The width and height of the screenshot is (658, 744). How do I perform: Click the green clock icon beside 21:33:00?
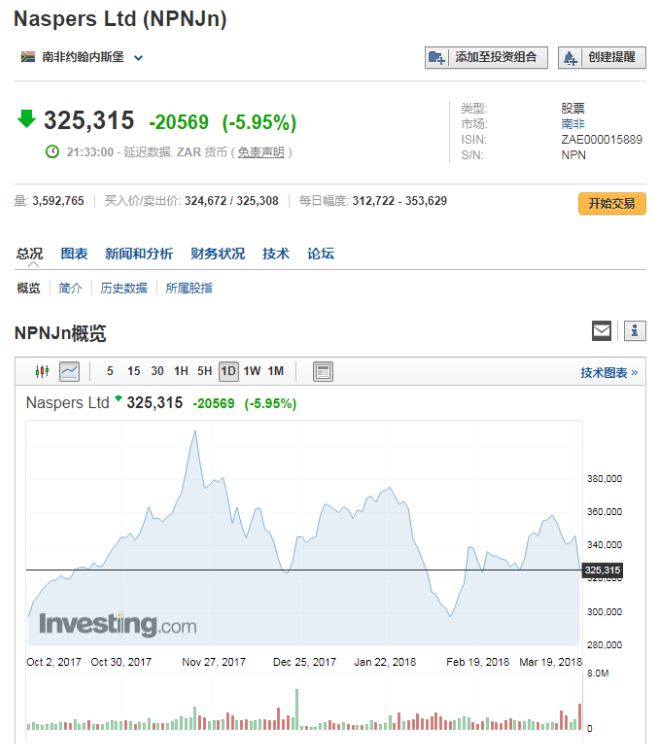tap(52, 152)
